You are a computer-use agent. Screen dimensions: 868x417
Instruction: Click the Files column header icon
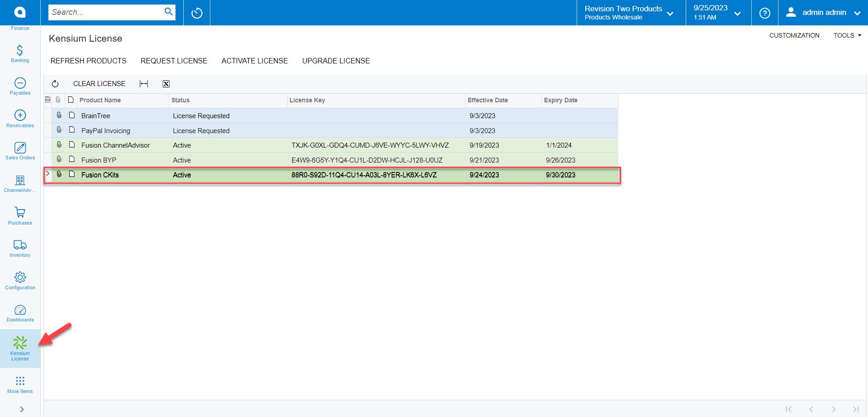[58, 100]
